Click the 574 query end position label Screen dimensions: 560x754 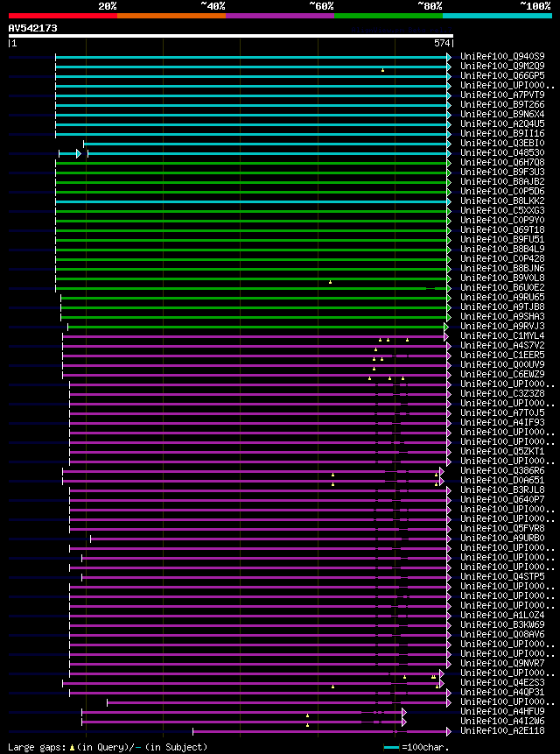click(443, 43)
